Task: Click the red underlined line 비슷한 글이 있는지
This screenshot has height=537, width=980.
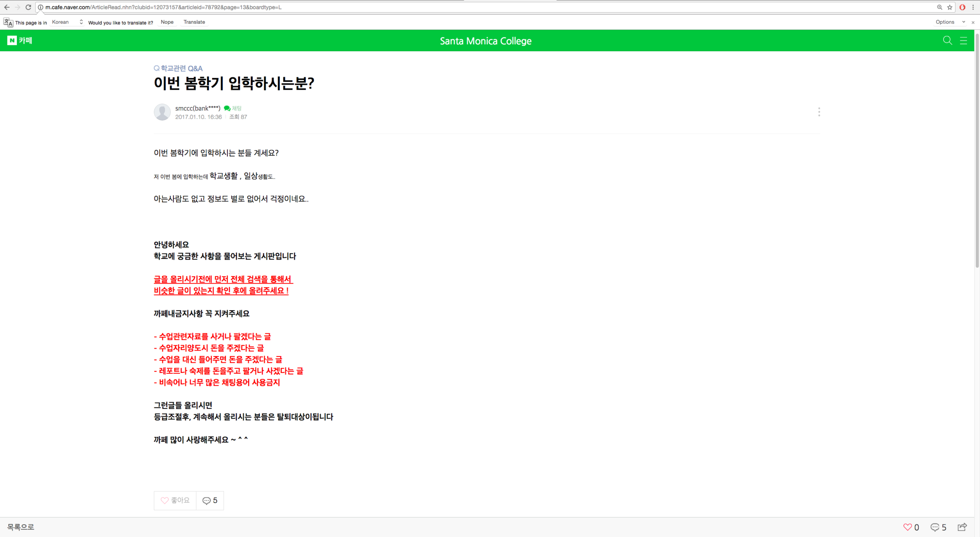Action: (221, 291)
